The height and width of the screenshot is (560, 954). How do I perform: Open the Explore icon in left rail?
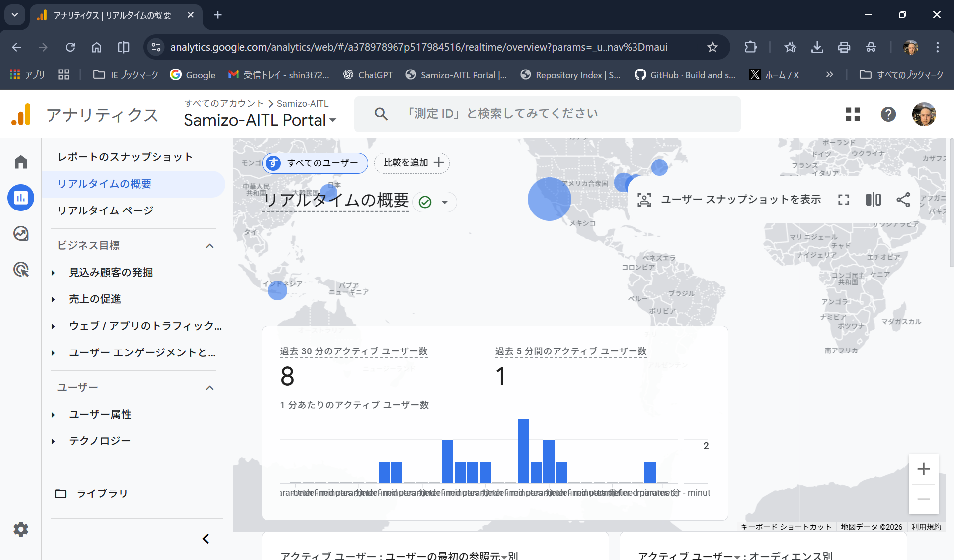tap(21, 233)
